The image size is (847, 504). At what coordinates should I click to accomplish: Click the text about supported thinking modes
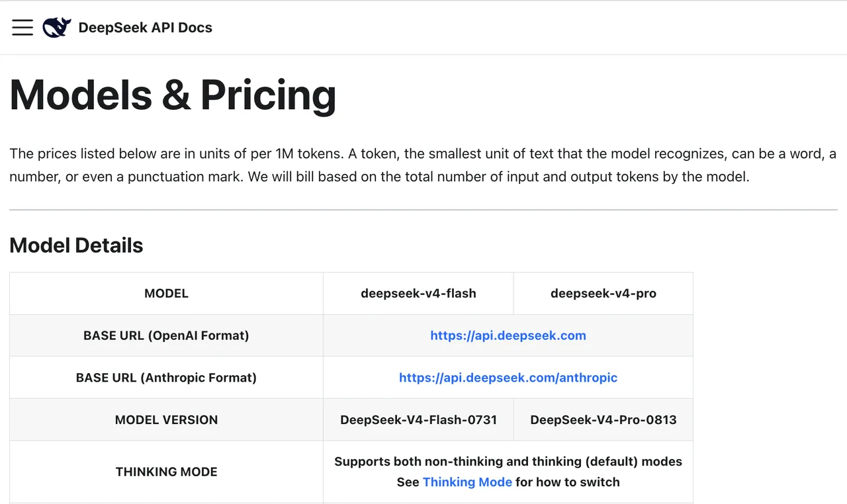pos(508,462)
